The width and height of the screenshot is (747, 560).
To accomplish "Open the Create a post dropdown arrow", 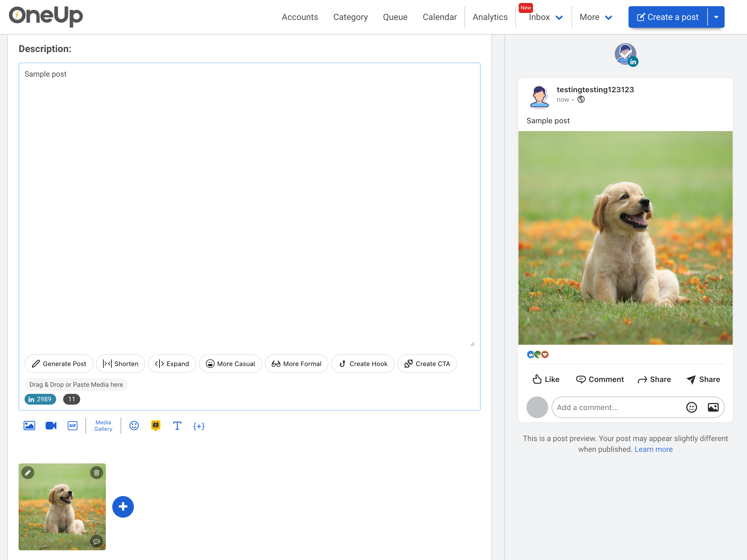I will pos(716,17).
